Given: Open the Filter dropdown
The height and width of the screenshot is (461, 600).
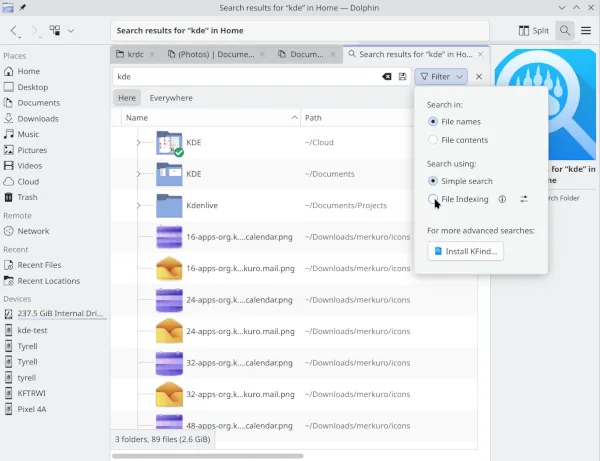Looking at the screenshot, I should coord(441,77).
